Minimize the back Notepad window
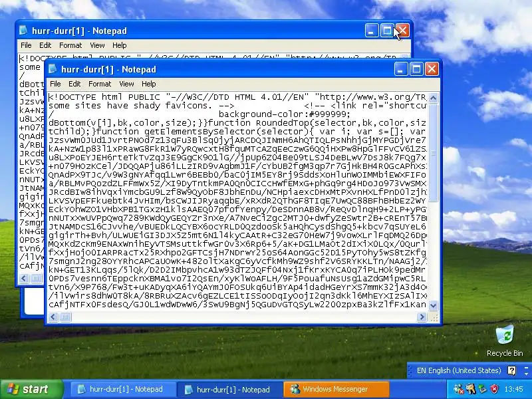This screenshot has width=532, height=399. [372, 31]
